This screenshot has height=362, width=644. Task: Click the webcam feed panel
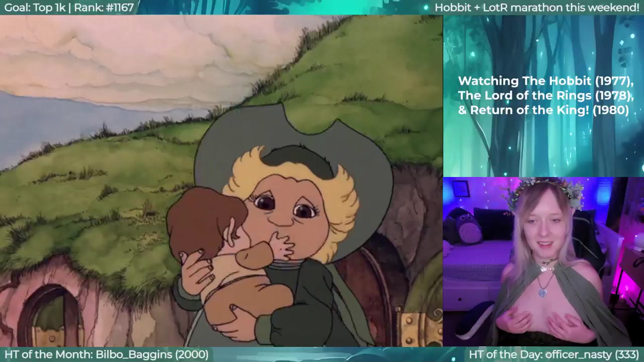[543, 262]
